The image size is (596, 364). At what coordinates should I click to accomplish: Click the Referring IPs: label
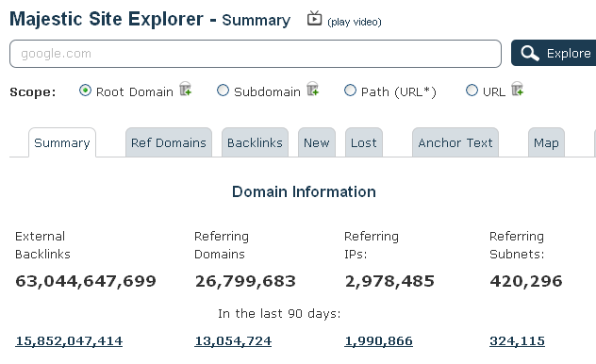coord(372,245)
